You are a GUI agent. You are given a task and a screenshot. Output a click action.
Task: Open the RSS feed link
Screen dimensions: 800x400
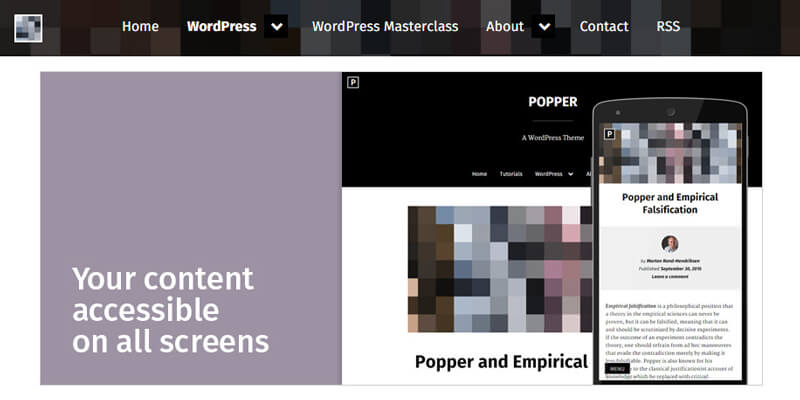(x=668, y=27)
